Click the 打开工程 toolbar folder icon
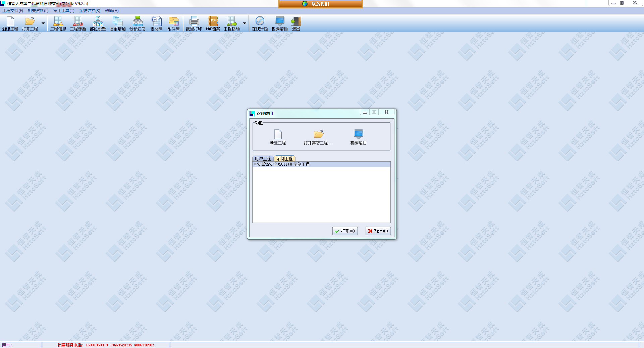Image resolution: width=644 pixels, height=348 pixels. pyautogui.click(x=30, y=24)
